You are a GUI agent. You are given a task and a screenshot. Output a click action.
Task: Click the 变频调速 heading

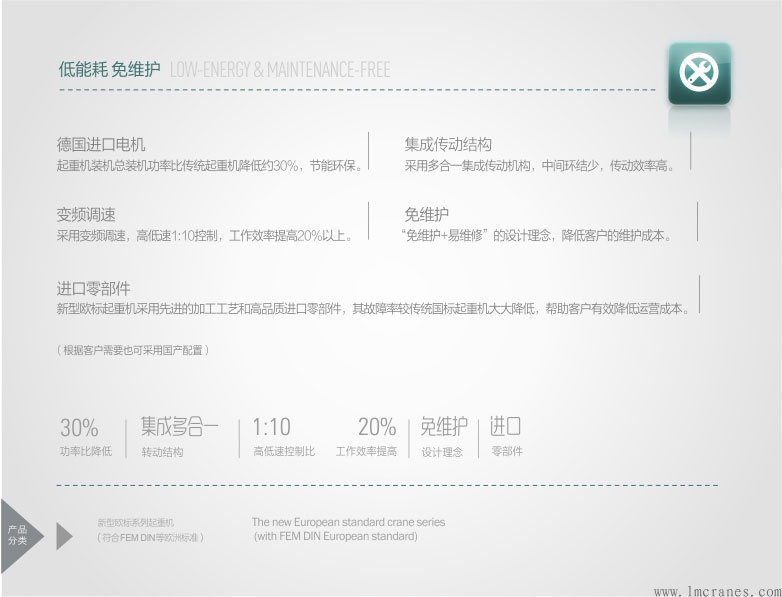pos(86,215)
